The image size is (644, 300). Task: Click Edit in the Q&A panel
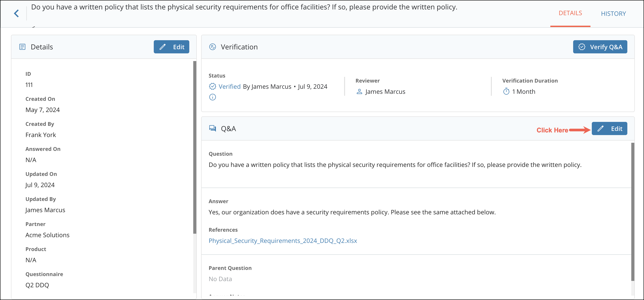click(x=610, y=128)
